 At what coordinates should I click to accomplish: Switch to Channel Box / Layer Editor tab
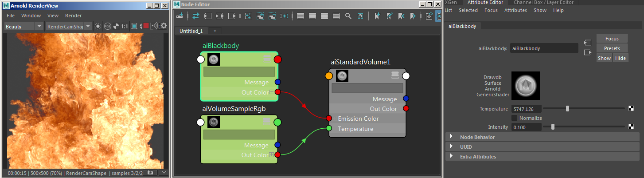click(x=543, y=3)
